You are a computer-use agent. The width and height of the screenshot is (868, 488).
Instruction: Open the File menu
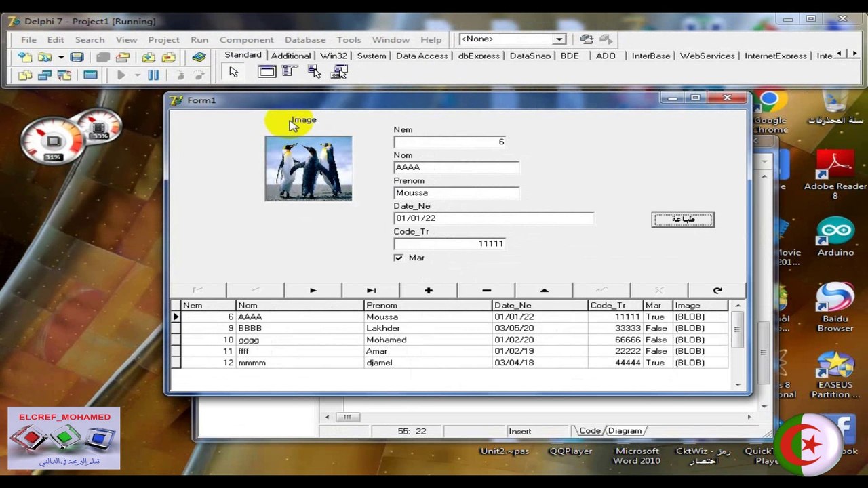click(28, 40)
